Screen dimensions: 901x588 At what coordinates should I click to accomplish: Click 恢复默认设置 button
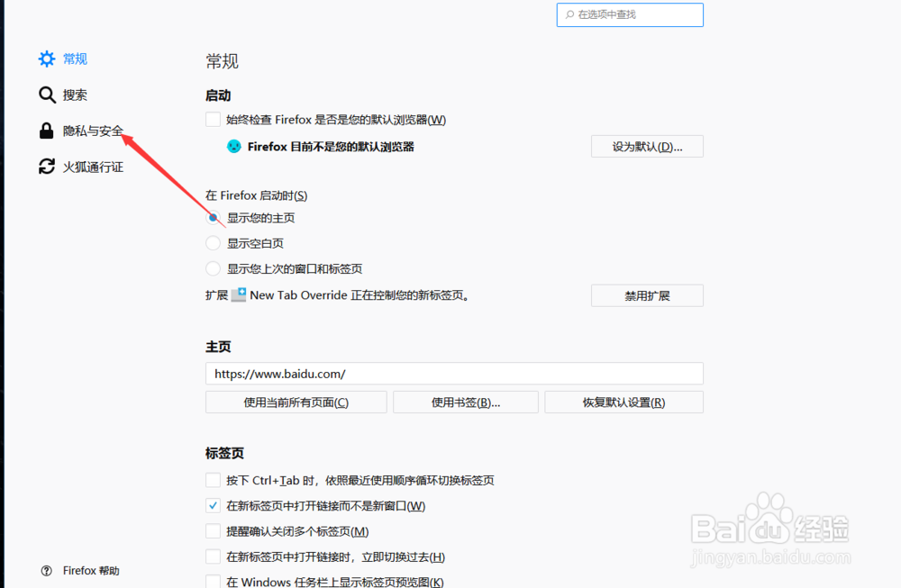coord(624,402)
